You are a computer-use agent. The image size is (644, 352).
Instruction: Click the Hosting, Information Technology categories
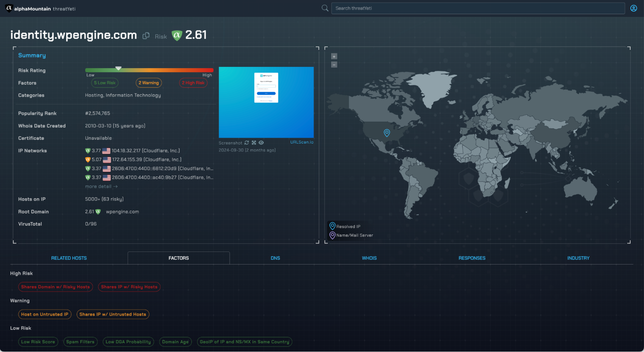(x=123, y=95)
